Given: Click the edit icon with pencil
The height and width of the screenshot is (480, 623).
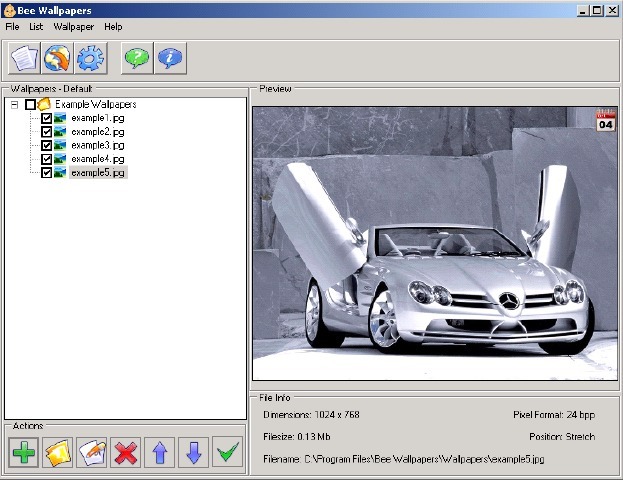Looking at the screenshot, I should coord(92,452).
